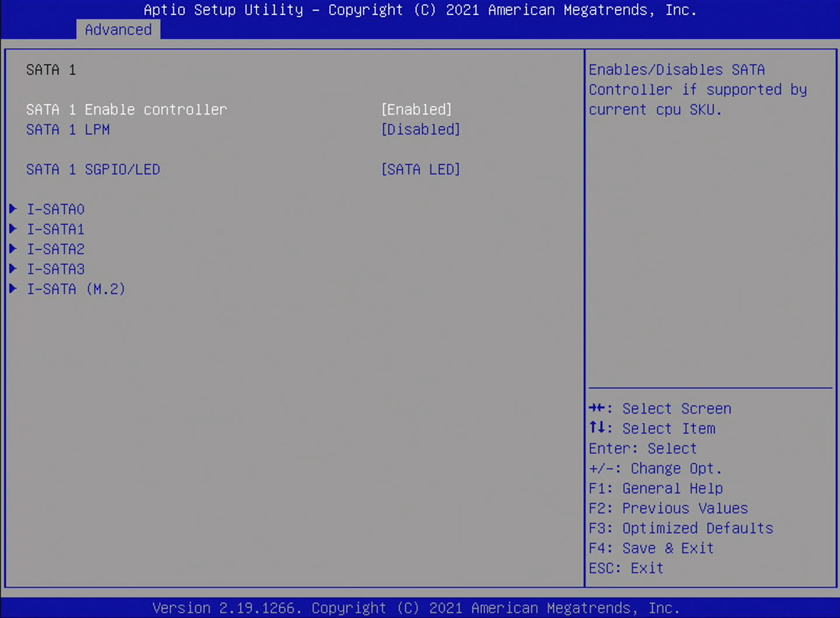This screenshot has width=840, height=618.
Task: Click F1: General Help in key legend
Action: tap(655, 489)
